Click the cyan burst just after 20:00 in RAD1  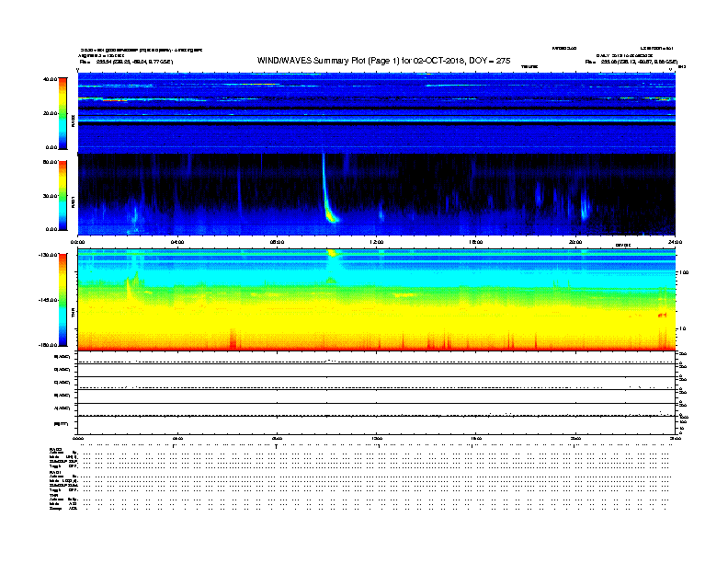pos(584,208)
